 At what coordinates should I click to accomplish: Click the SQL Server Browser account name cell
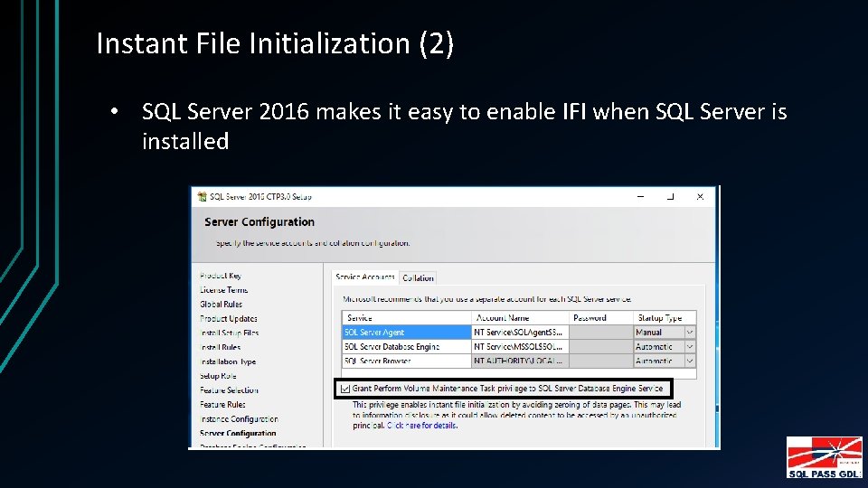click(x=520, y=361)
